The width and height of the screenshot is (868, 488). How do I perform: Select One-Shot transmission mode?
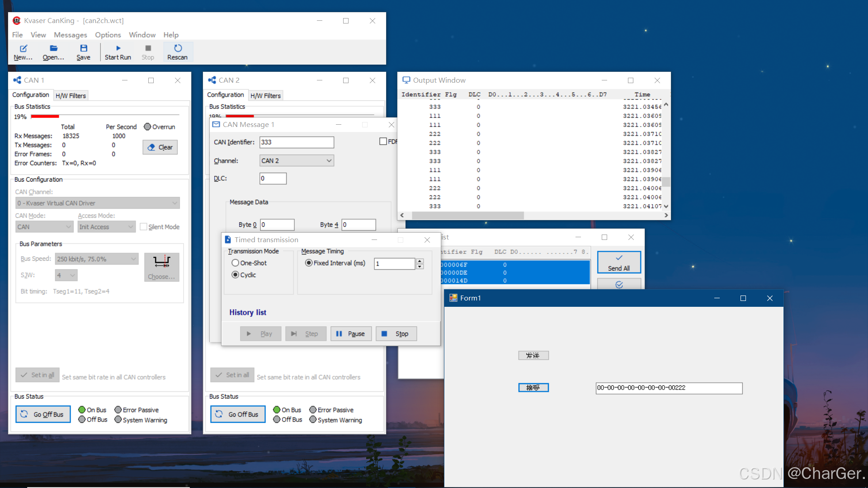[x=235, y=263]
